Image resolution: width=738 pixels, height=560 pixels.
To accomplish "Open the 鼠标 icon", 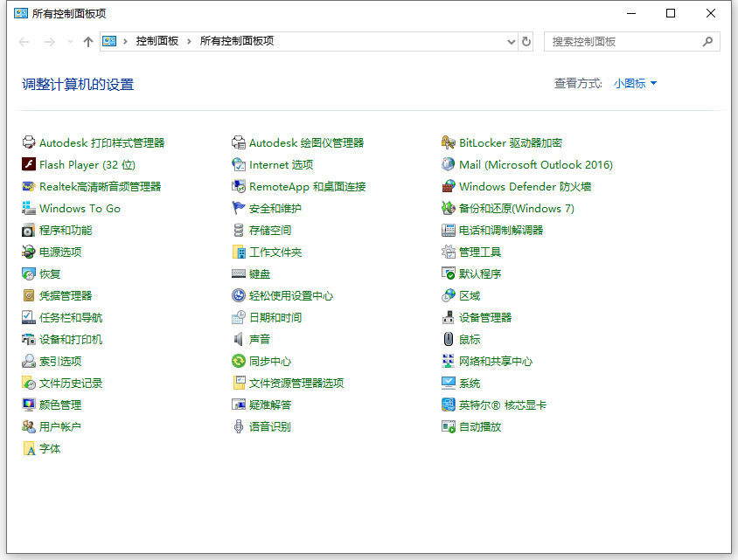I will (x=449, y=340).
